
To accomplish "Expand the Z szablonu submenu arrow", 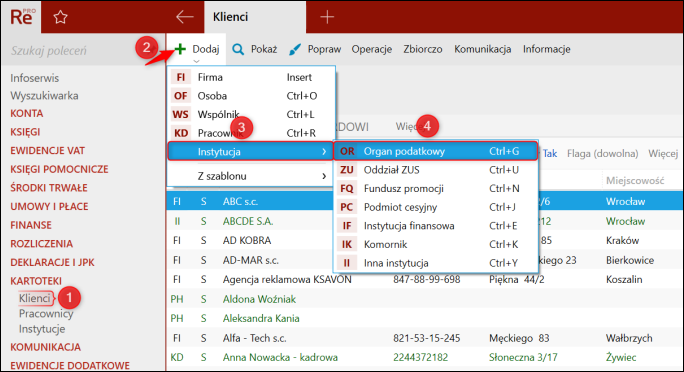I will (x=324, y=176).
